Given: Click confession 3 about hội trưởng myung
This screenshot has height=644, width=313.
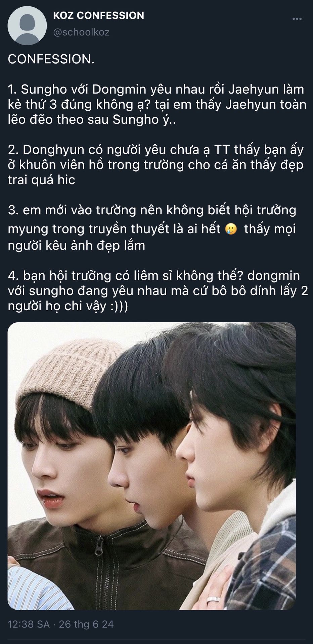Looking at the screenshot, I should tap(152, 228).
